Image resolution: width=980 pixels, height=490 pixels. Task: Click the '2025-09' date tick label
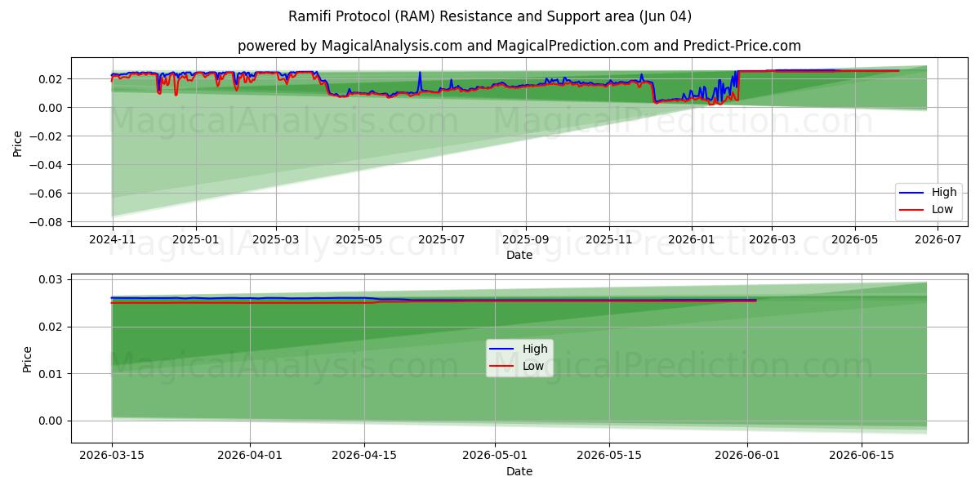click(526, 239)
